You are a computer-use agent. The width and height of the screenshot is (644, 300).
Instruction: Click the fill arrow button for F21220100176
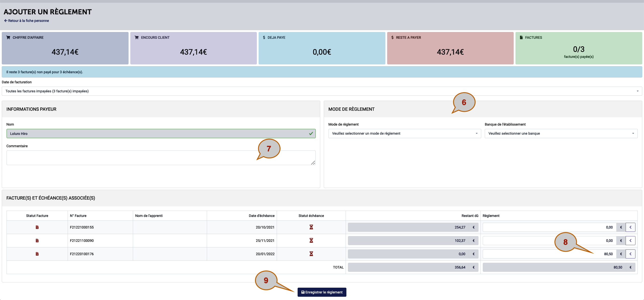pyautogui.click(x=630, y=254)
